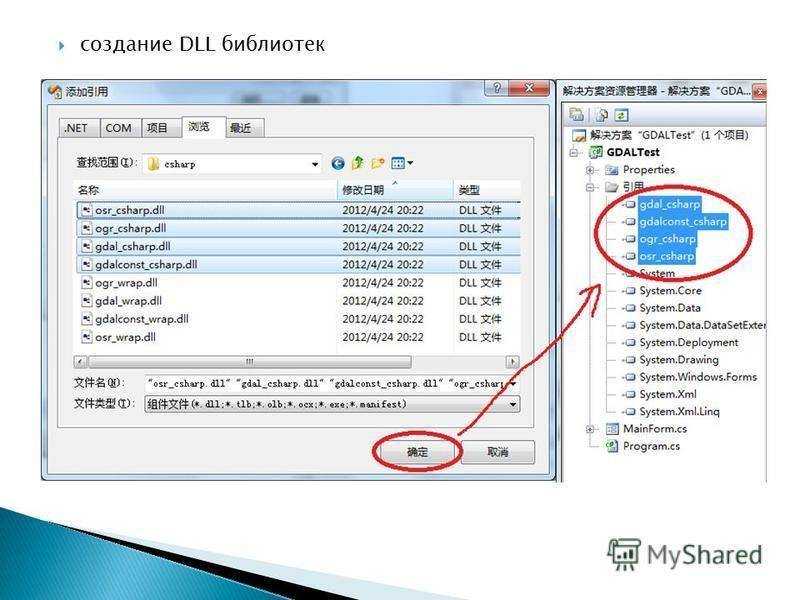Open the view menu icon in dialog

coord(402,163)
